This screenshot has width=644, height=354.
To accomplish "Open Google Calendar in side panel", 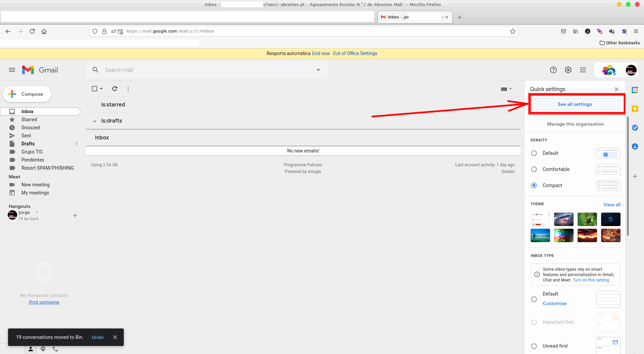I will [x=635, y=90].
